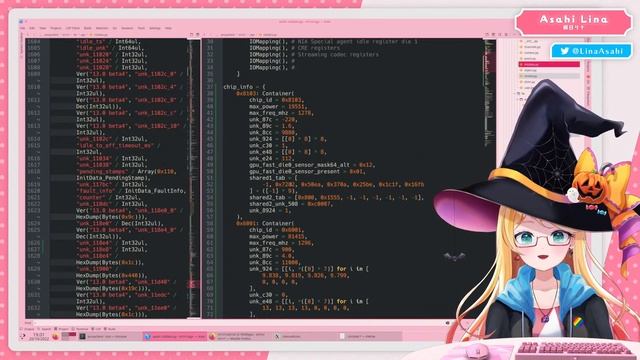The height and width of the screenshot is (360, 640).
Task: Open the File menu in Kate
Action: [22, 28]
